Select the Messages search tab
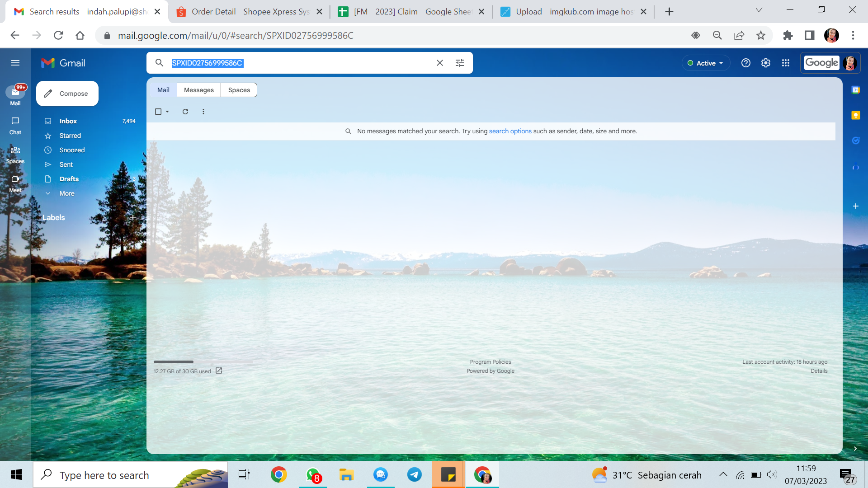The image size is (868, 488). point(199,90)
